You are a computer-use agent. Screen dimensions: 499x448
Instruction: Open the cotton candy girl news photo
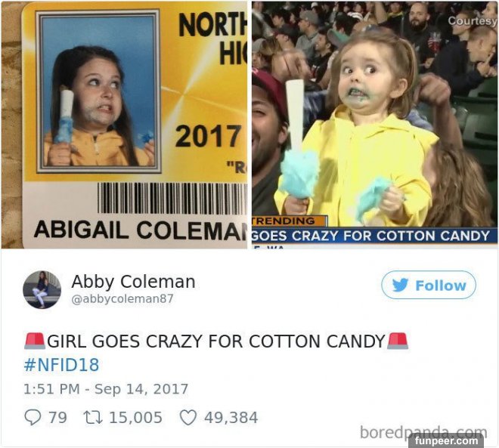(x=374, y=125)
